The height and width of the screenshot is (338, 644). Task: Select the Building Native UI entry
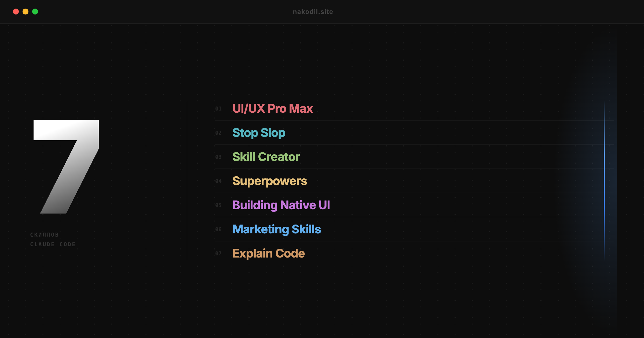[x=281, y=205]
